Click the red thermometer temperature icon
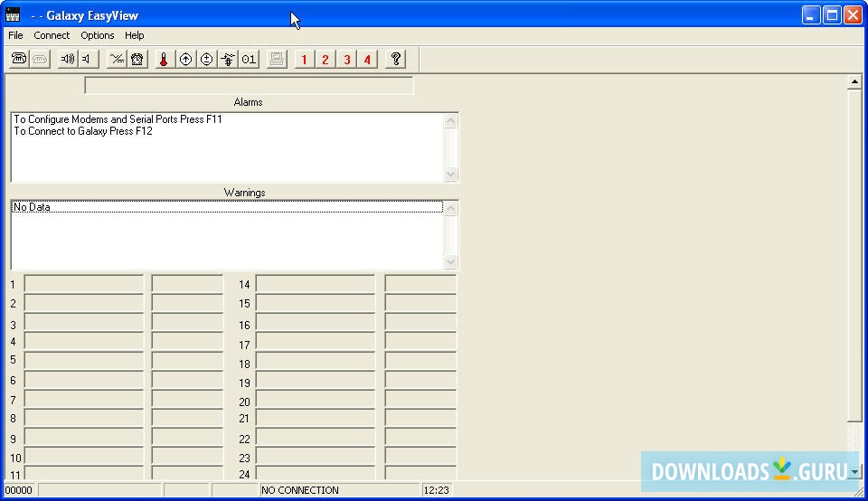 tap(164, 59)
